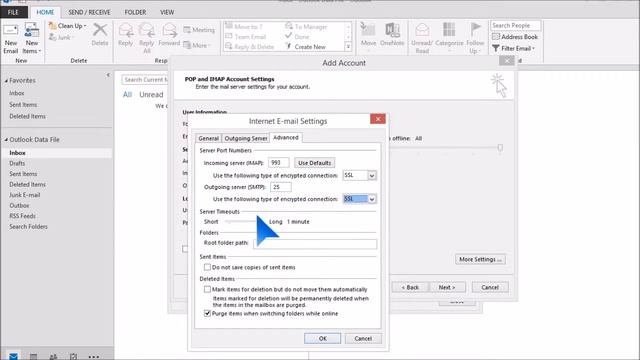Open People view in navigation bar

(53, 357)
